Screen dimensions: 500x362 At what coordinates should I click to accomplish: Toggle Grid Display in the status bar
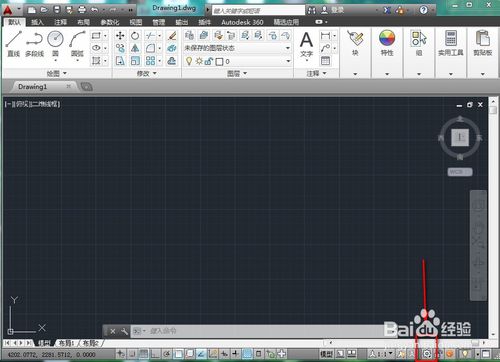(x=144, y=354)
